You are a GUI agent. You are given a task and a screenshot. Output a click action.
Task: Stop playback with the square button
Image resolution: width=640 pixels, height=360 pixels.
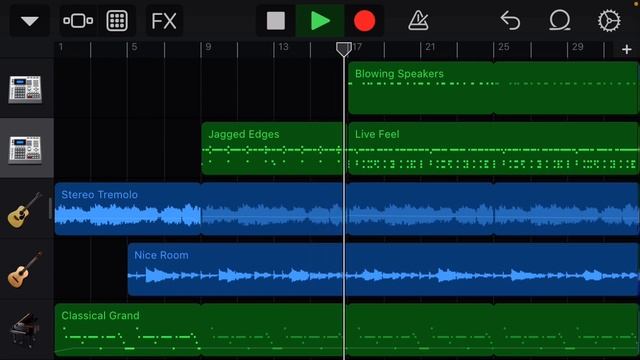[x=276, y=21]
